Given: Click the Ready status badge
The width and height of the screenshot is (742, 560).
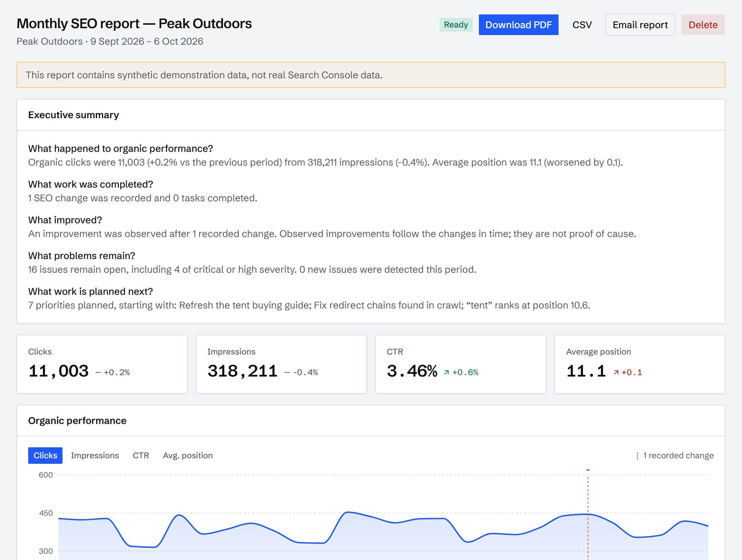Looking at the screenshot, I should pos(456,25).
